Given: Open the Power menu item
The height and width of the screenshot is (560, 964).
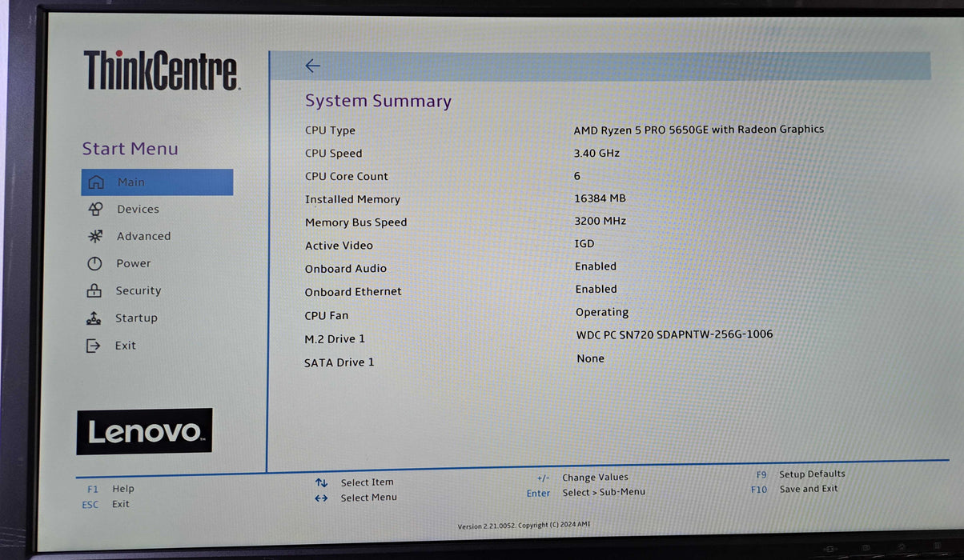Looking at the screenshot, I should [x=133, y=263].
